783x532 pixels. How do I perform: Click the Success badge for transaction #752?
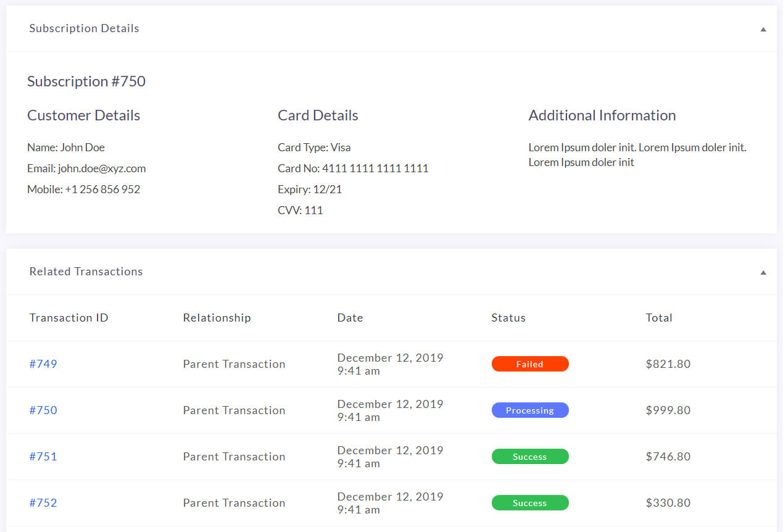[x=530, y=502]
